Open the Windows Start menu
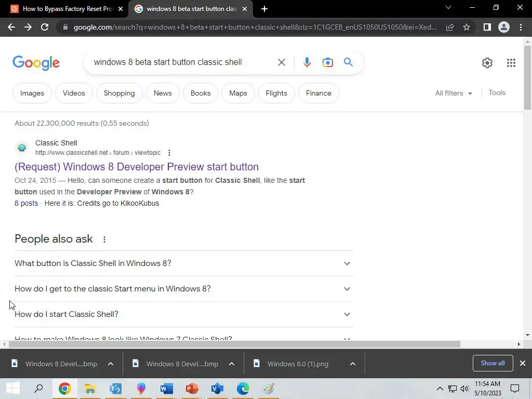The width and height of the screenshot is (532, 399). [13, 389]
